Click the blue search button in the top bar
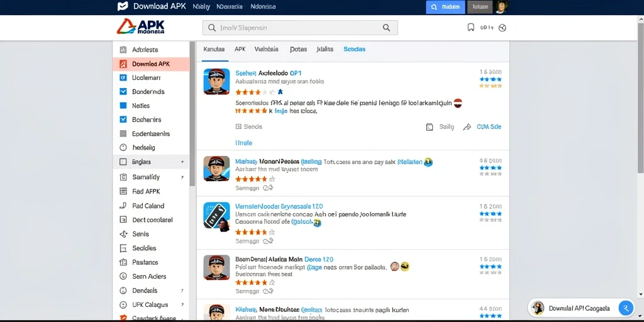This screenshot has height=322, width=644. pos(445,7)
